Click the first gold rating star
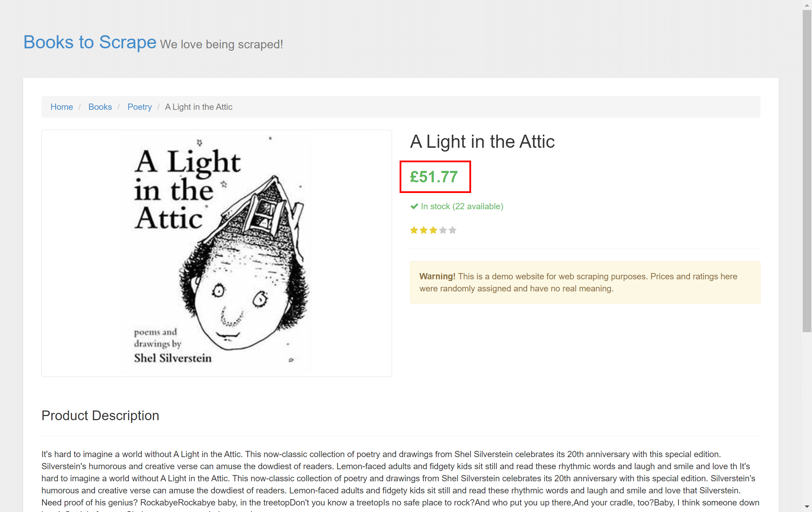The height and width of the screenshot is (512, 812). coord(414,230)
